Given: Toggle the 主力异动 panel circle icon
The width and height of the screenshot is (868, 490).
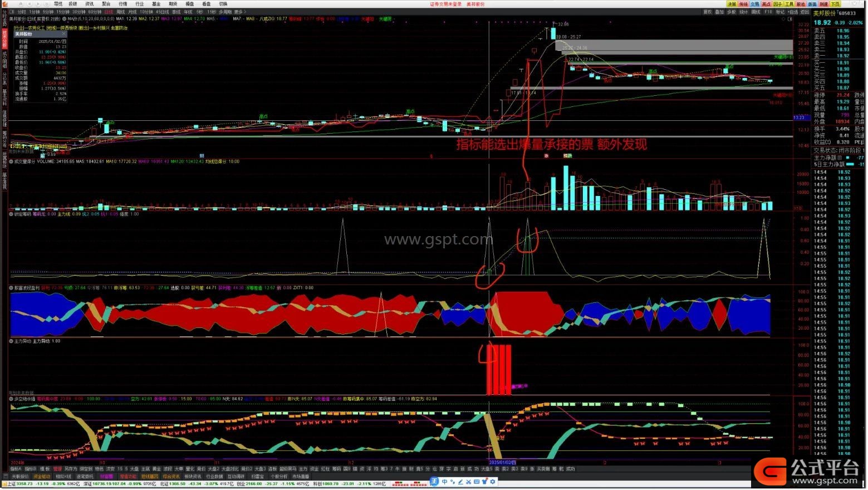Looking at the screenshot, I should (11, 341).
